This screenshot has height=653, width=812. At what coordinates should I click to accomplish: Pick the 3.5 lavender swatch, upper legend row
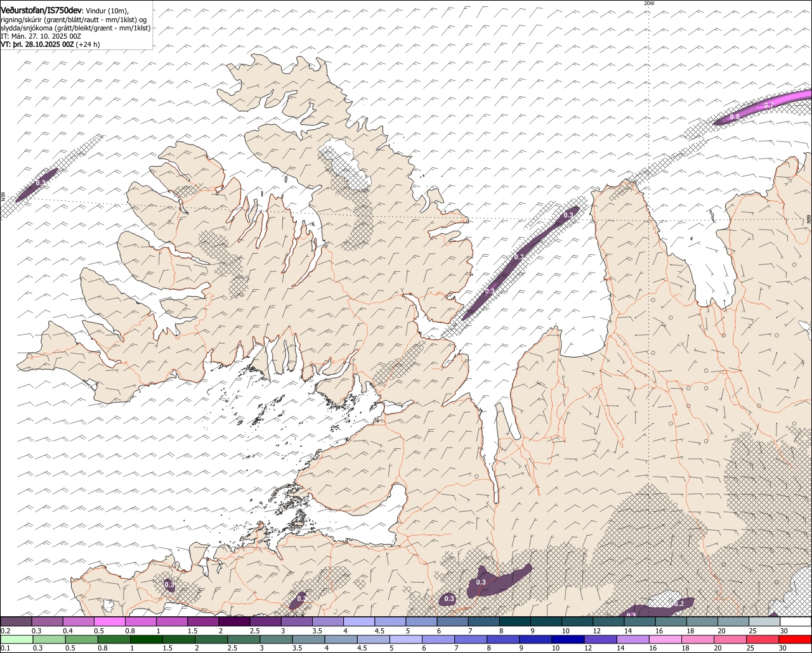(x=328, y=621)
